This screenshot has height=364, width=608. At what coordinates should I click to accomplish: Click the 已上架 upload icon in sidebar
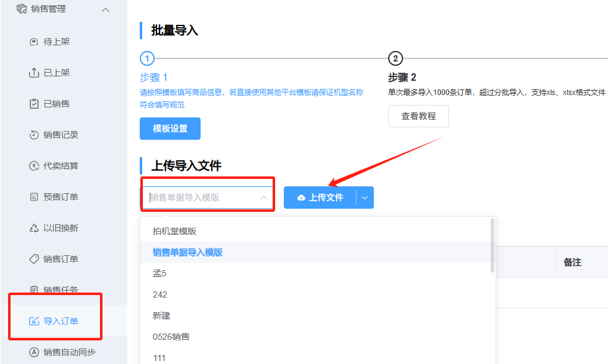tap(34, 73)
